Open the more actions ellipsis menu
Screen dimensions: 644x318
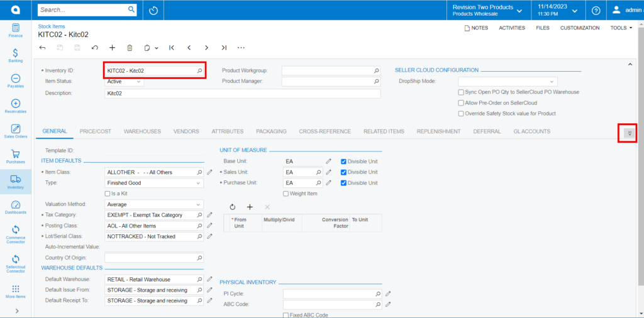[241, 48]
